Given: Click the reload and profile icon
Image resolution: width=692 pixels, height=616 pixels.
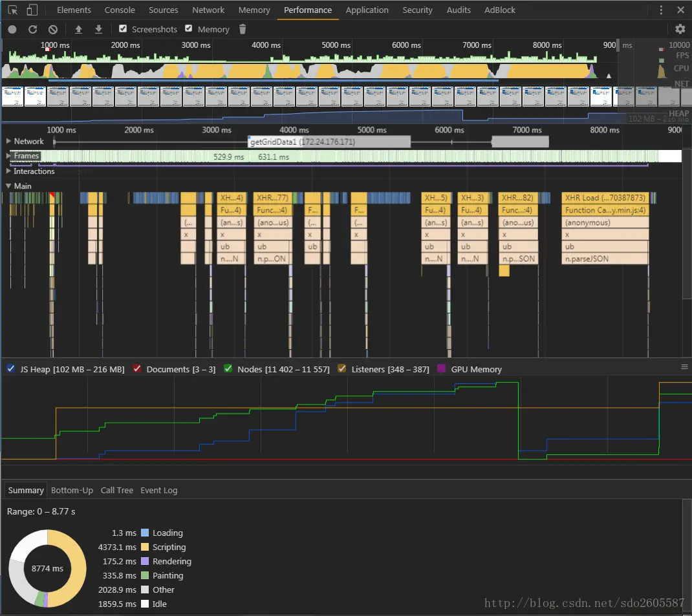Looking at the screenshot, I should pos(33,30).
